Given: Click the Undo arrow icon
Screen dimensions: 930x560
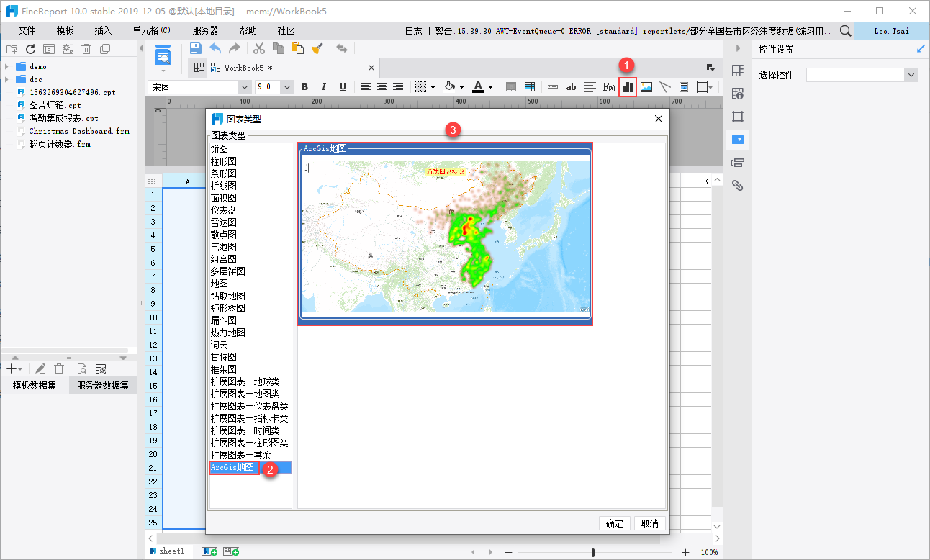Looking at the screenshot, I should pyautogui.click(x=215, y=48).
